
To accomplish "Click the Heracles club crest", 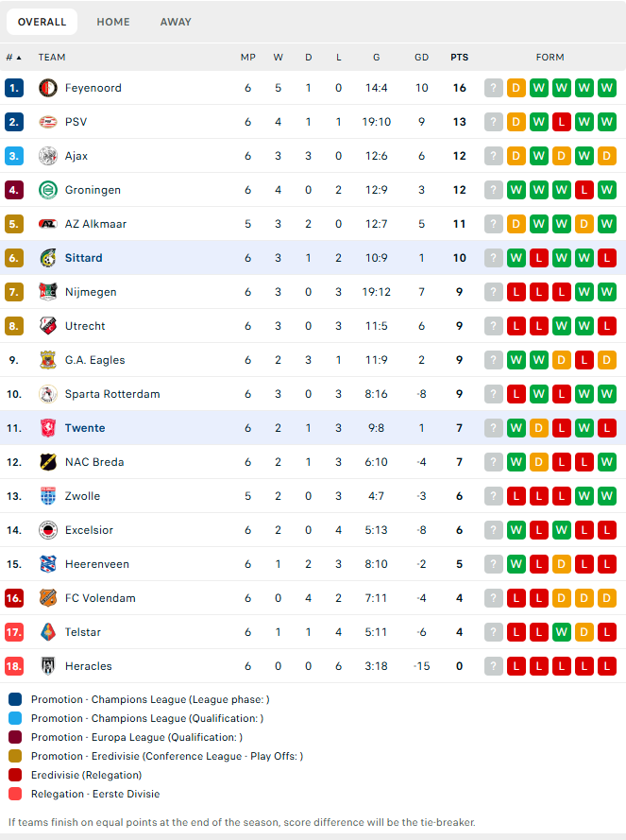I will coord(48,666).
